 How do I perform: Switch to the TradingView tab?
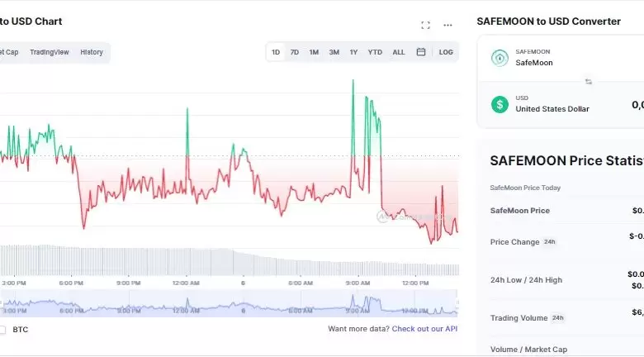(50, 52)
